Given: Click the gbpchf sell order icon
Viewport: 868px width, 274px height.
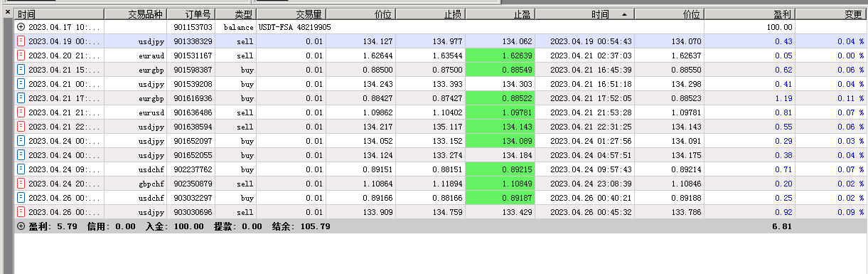Looking at the screenshot, I should [21, 184].
